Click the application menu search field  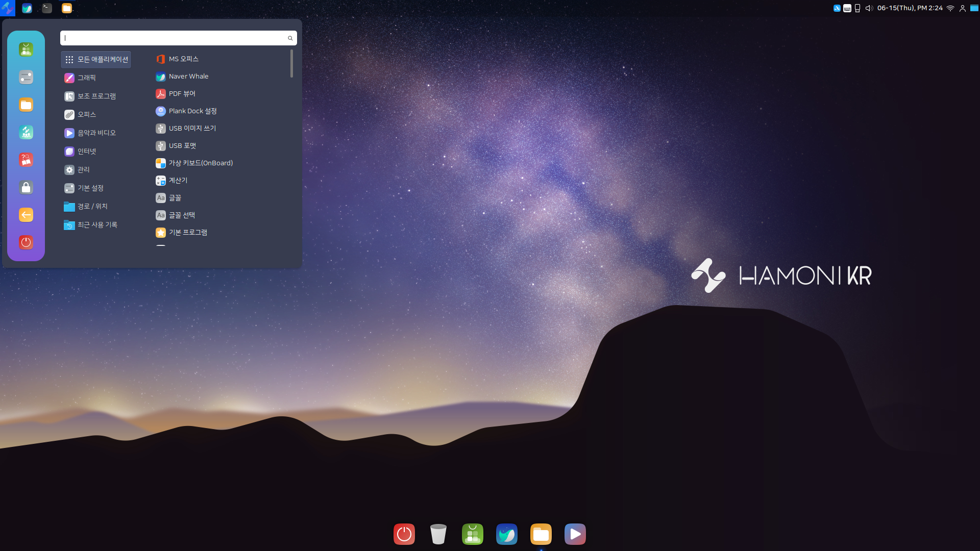click(174, 38)
